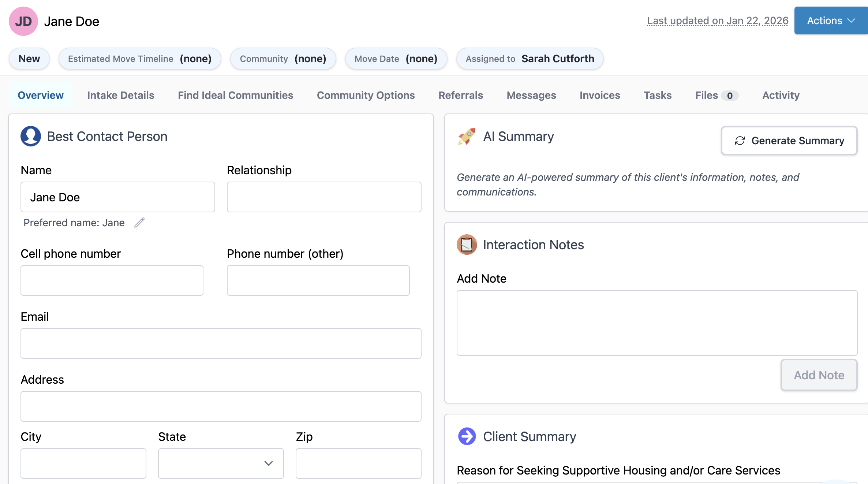868x484 pixels.
Task: Click the pencil icon to edit preferred name
Action: (x=139, y=223)
